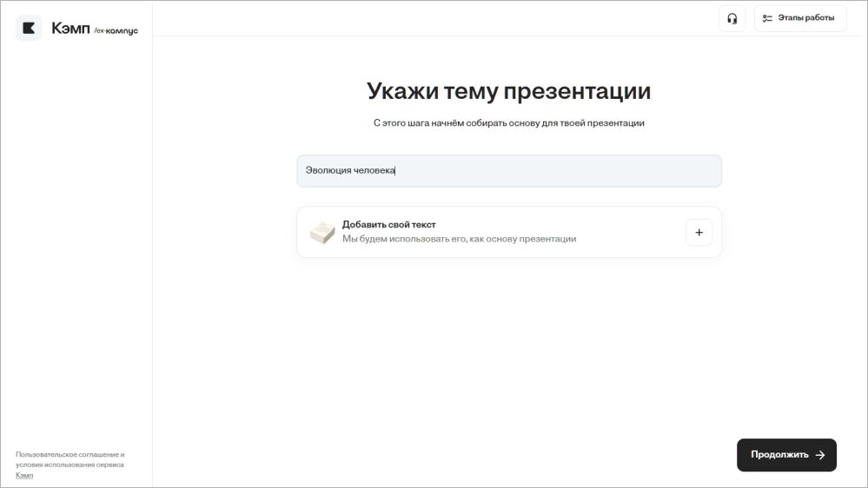
Task: Click the Укажи тему презентации heading
Action: point(508,91)
